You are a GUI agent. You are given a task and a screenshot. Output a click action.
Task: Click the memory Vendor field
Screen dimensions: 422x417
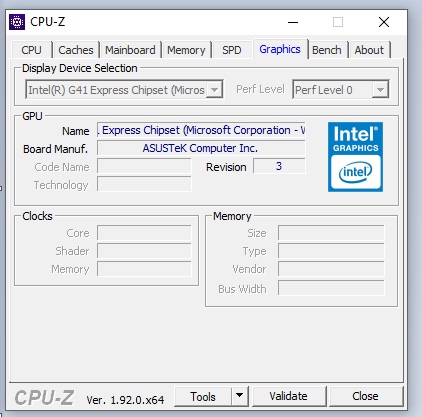click(331, 269)
